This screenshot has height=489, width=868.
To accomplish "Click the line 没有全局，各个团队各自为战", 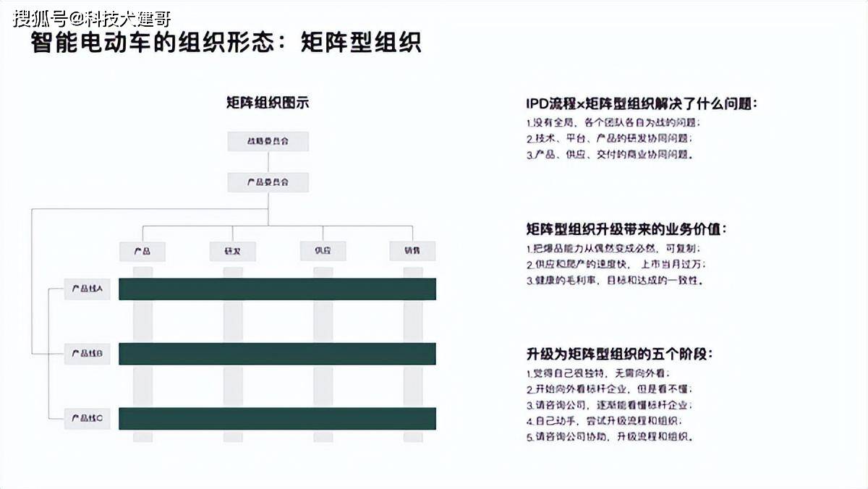I will pyautogui.click(x=613, y=122).
